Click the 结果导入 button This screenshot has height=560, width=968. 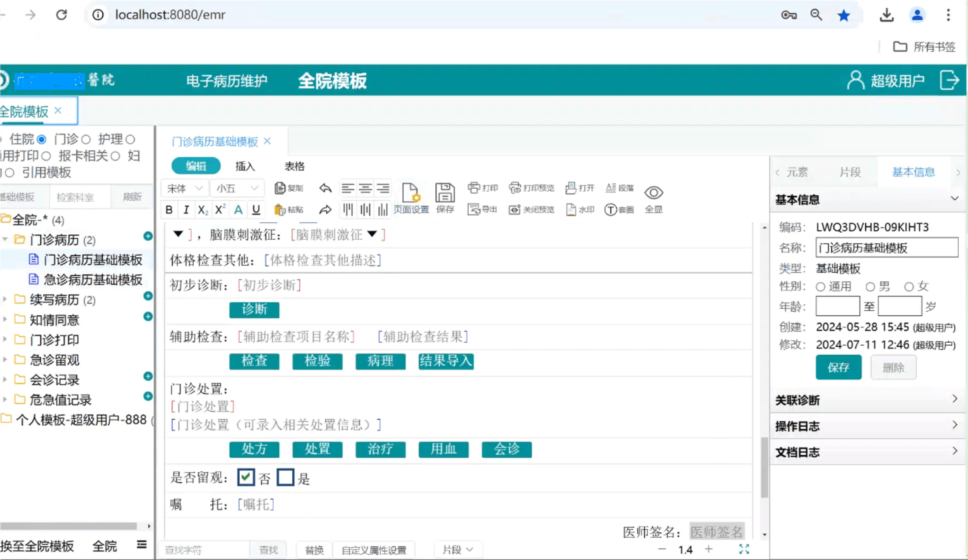click(x=446, y=361)
